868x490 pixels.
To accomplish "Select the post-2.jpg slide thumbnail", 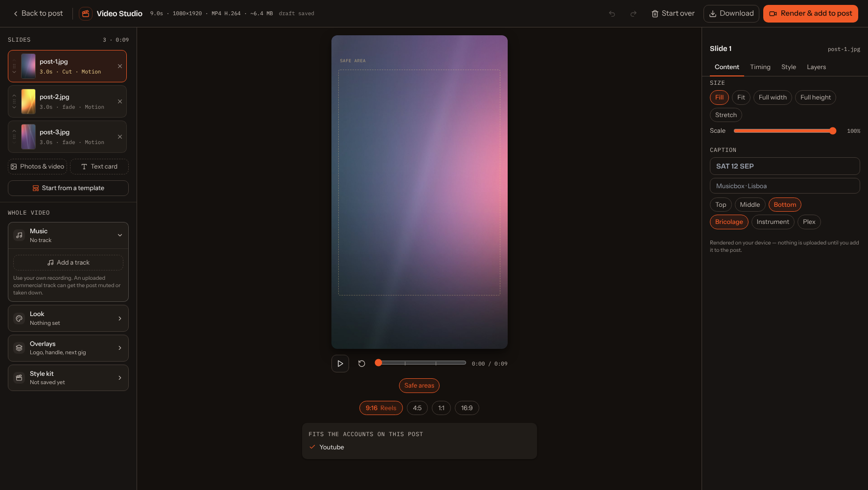I will (28, 101).
